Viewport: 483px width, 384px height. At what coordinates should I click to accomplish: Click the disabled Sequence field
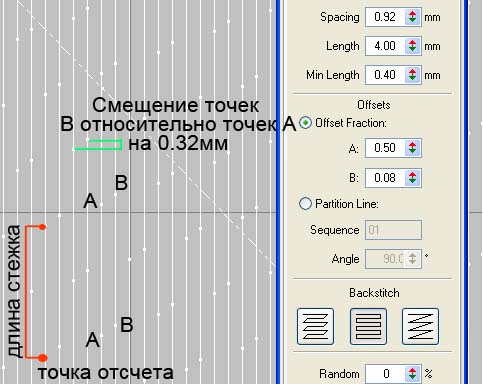pos(393,230)
